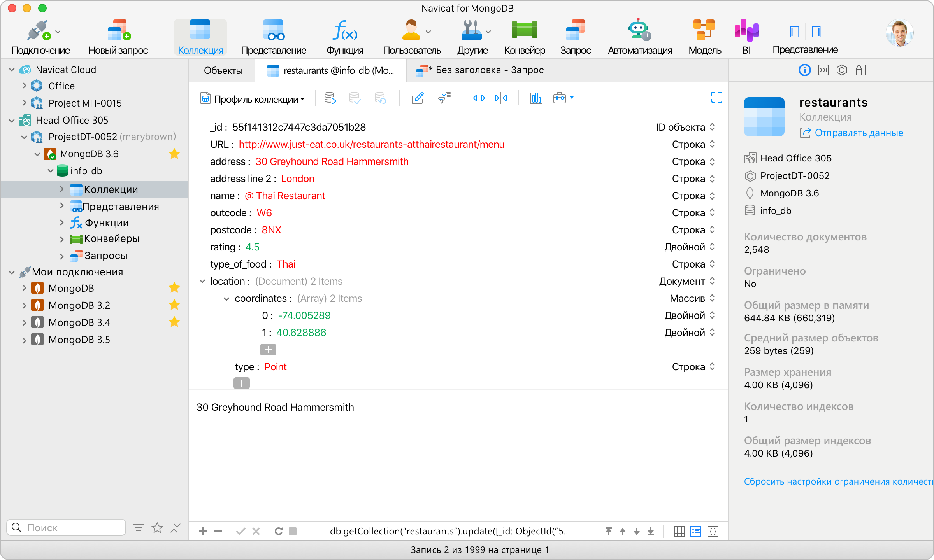Collapse the coordinates array field
The width and height of the screenshot is (934, 560).
click(x=226, y=298)
